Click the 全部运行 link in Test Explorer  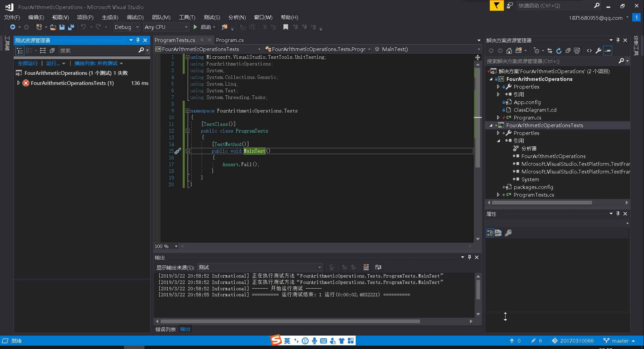pos(27,63)
